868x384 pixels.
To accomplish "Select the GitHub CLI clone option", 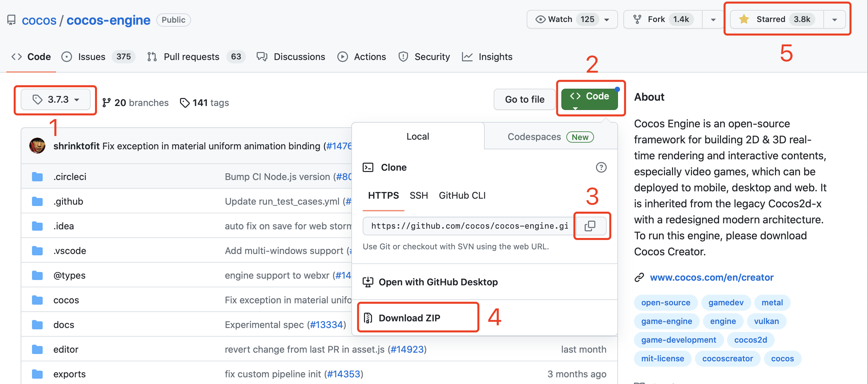I will click(462, 195).
